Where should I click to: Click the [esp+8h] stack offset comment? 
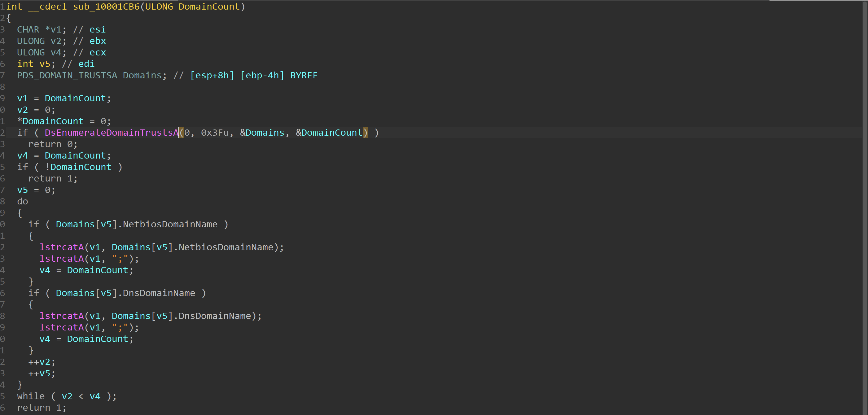(x=212, y=76)
